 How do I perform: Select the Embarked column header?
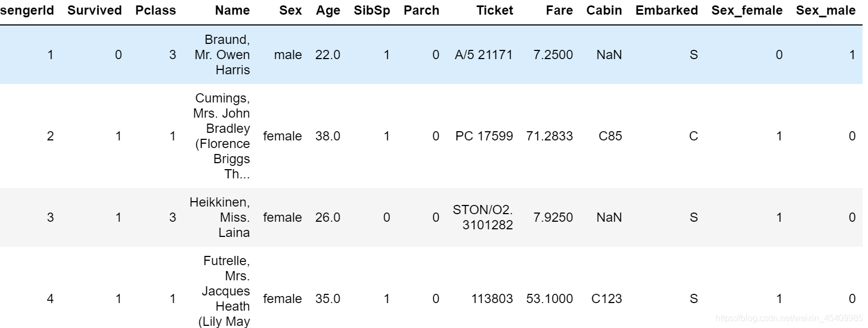point(666,10)
